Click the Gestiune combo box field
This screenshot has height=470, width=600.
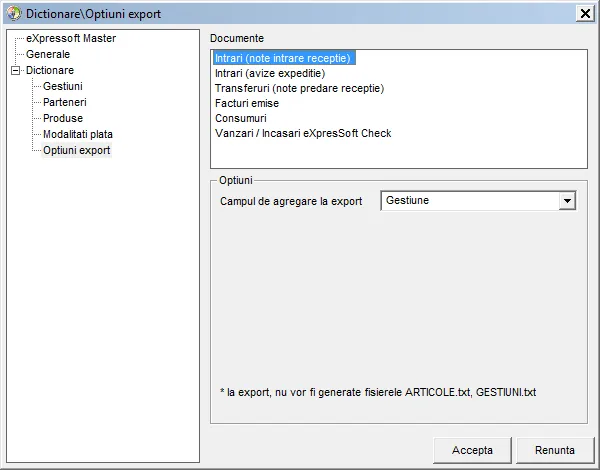(478, 201)
